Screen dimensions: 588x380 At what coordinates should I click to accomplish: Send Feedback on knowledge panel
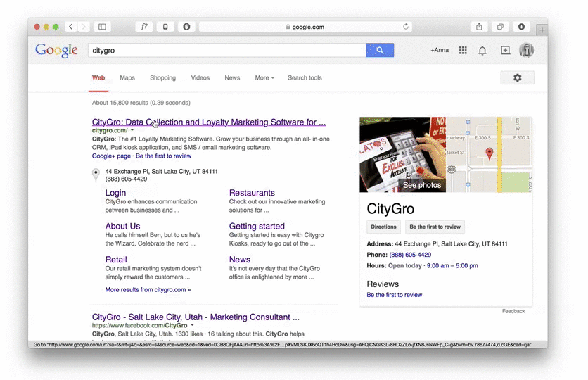pyautogui.click(x=513, y=311)
